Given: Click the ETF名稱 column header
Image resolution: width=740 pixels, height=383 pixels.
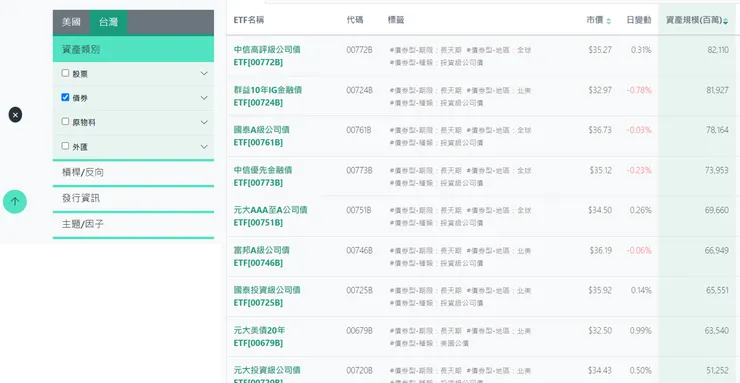Looking at the screenshot, I should [x=249, y=20].
